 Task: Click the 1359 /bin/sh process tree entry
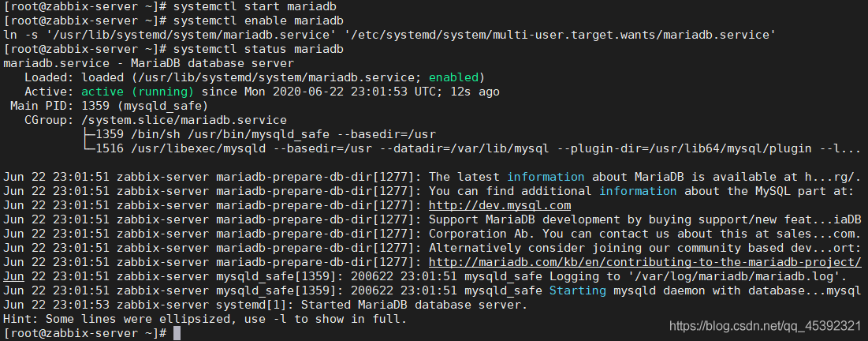(x=259, y=135)
